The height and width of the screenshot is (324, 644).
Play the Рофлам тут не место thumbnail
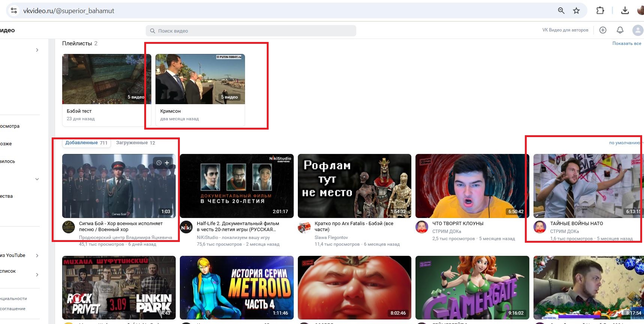click(354, 186)
